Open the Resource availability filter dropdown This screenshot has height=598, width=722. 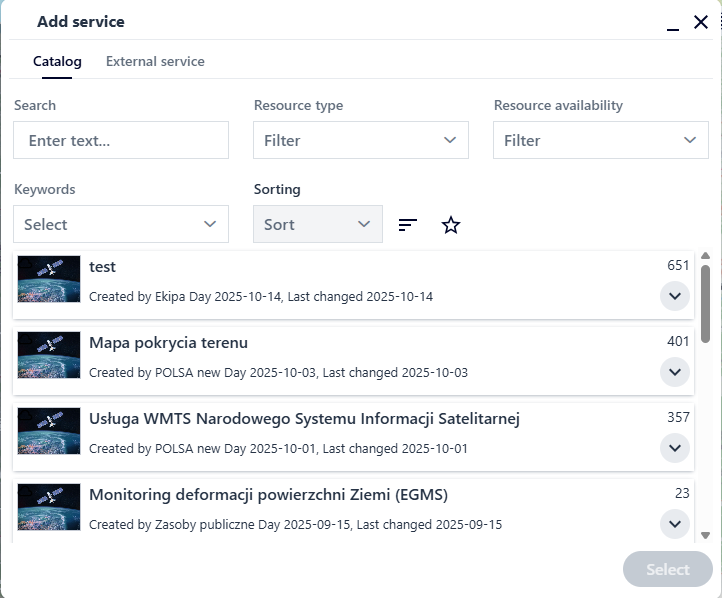click(x=600, y=141)
